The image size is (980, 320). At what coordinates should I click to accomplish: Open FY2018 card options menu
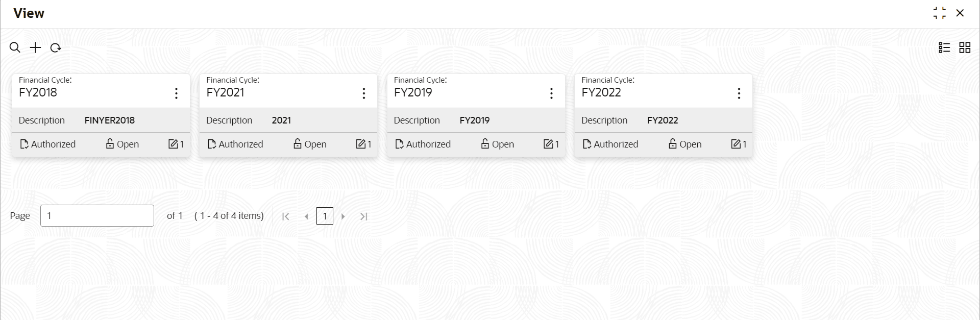[x=176, y=93]
